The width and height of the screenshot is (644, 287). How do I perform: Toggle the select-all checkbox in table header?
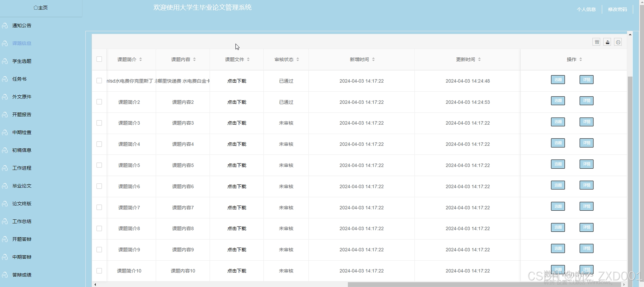coord(99,59)
